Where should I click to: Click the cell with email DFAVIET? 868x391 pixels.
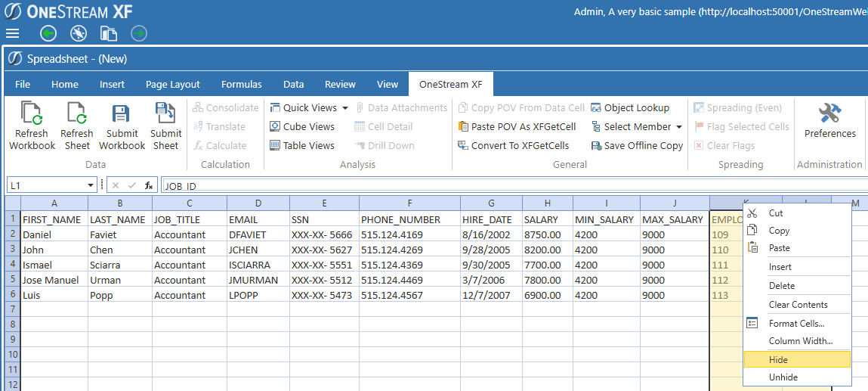coord(258,234)
